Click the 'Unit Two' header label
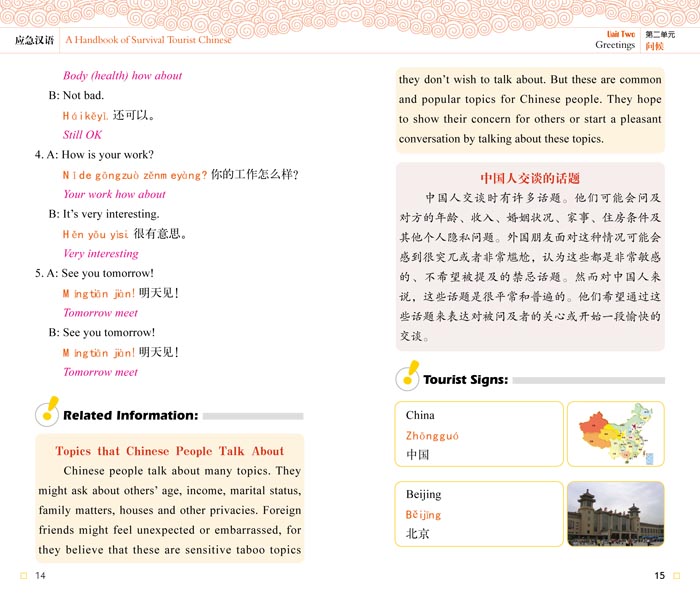The image size is (700, 595). click(621, 34)
